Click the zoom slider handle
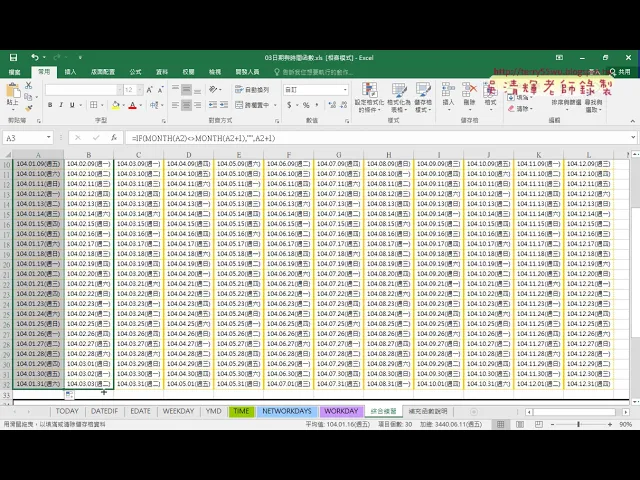 (578, 424)
